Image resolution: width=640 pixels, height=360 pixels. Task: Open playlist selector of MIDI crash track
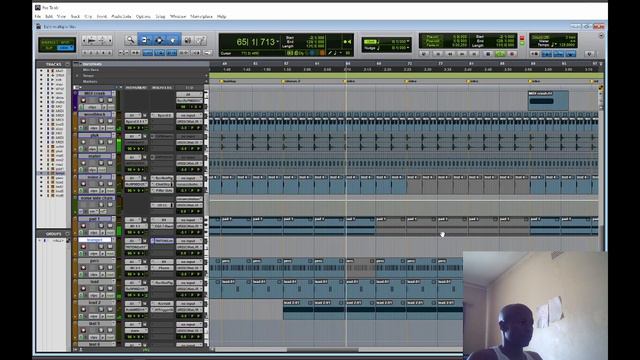[113, 93]
